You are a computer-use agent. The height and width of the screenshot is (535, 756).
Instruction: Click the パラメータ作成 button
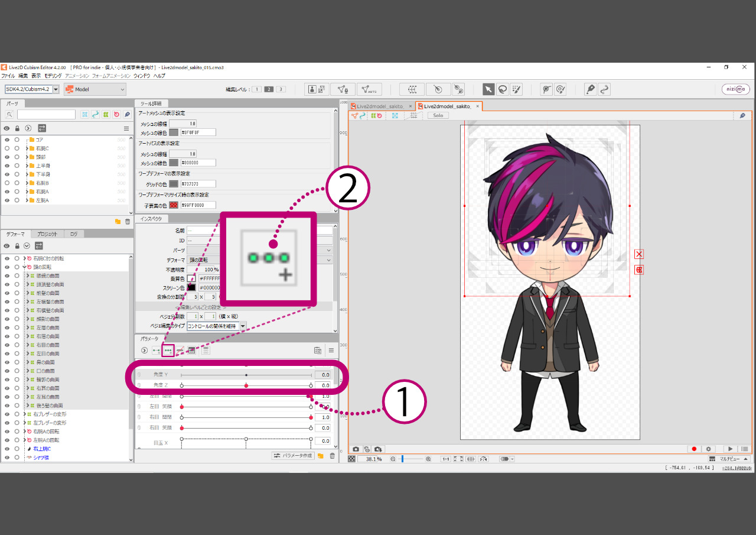pyautogui.click(x=292, y=456)
